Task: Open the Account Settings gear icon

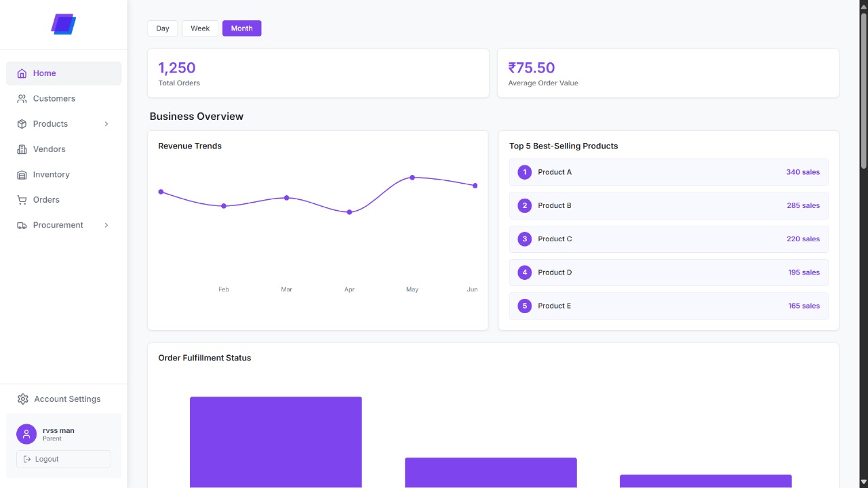Action: [22, 399]
